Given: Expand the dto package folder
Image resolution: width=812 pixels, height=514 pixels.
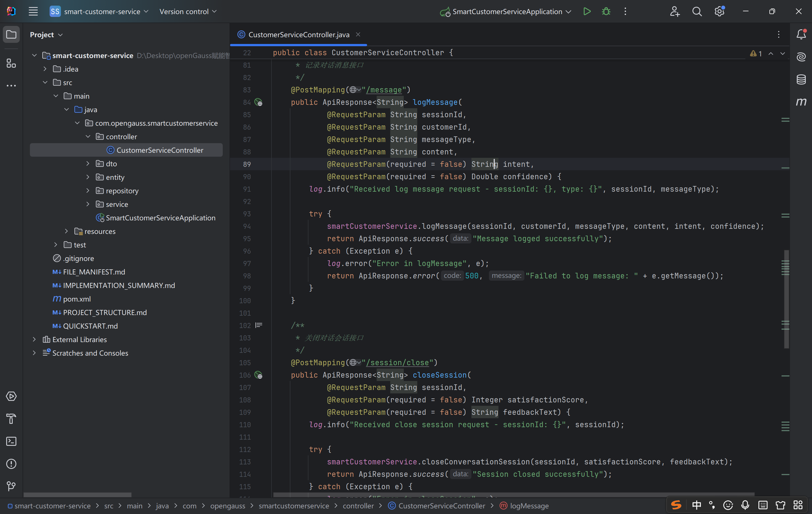Looking at the screenshot, I should coord(88,164).
